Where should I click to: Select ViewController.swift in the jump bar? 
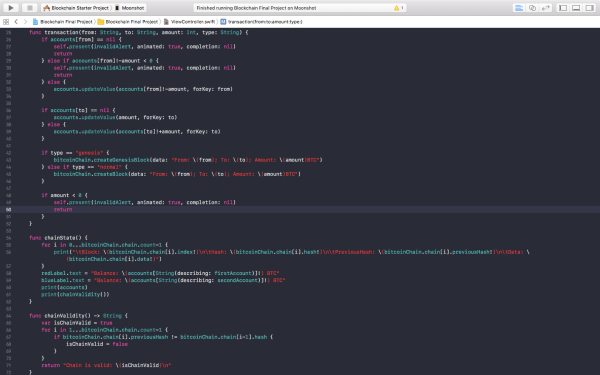click(189, 22)
